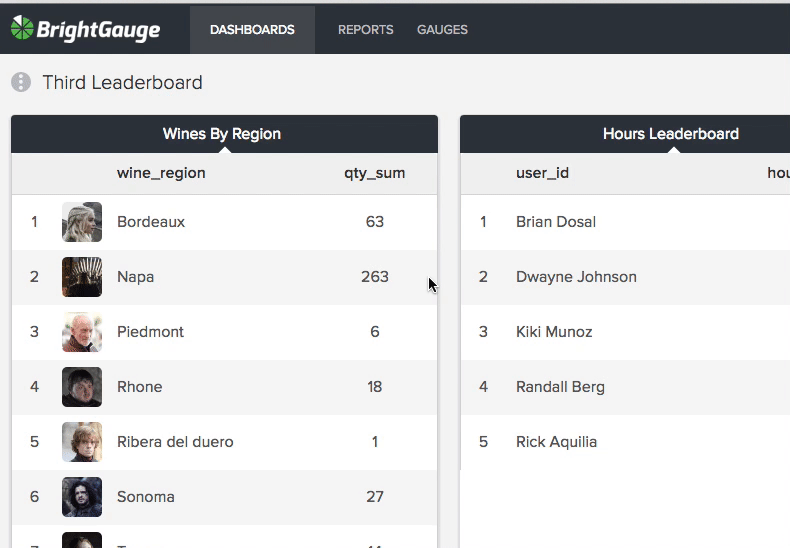
Task: Open the DASHBOARDS tab
Action: pyautogui.click(x=252, y=30)
